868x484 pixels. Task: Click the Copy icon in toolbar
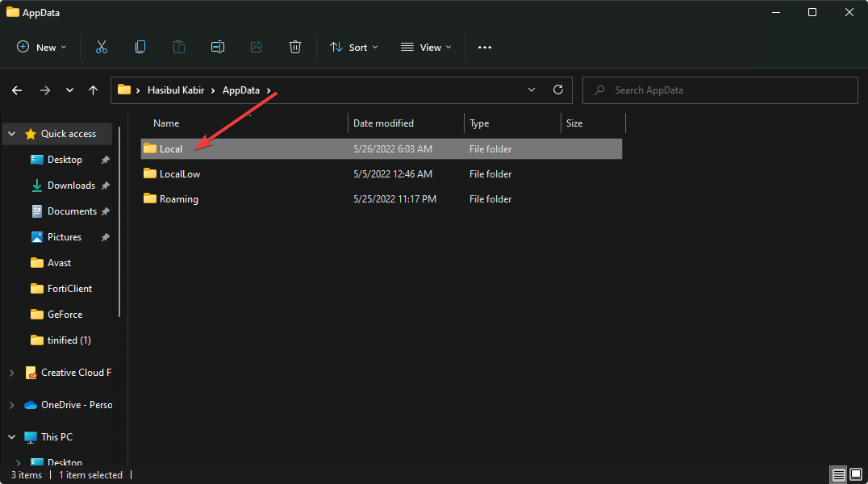[140, 48]
